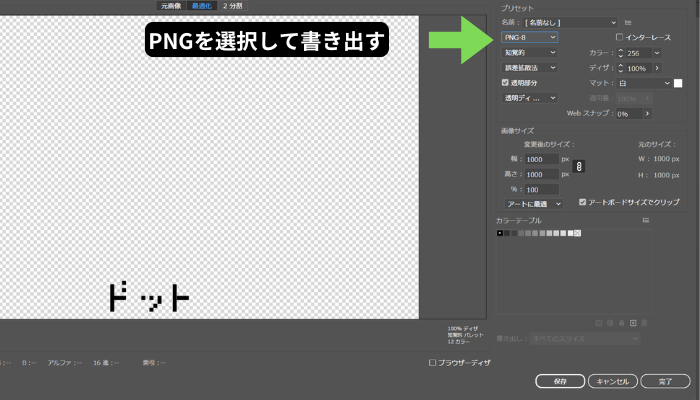
Task: Open the 名前 preset dropdown
Action: point(570,23)
